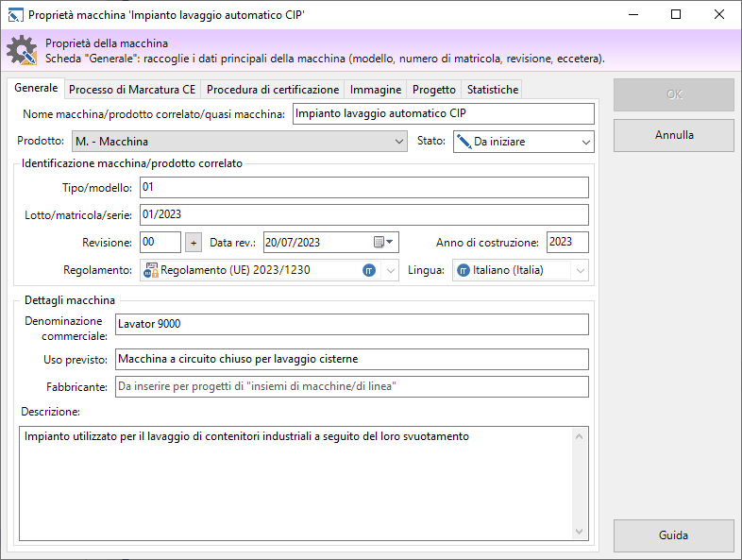Click the regulation document icon in Regolamento
This screenshot has height=560, width=742.
pyautogui.click(x=151, y=271)
